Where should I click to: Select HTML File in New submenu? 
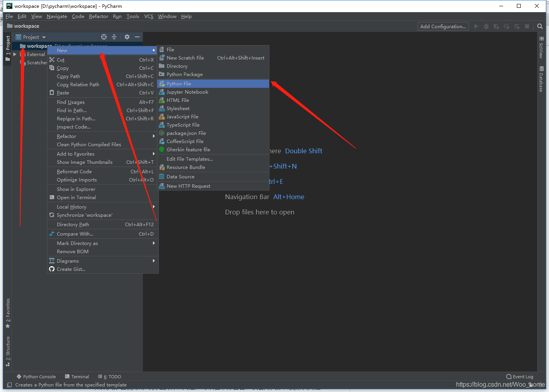[213, 100]
